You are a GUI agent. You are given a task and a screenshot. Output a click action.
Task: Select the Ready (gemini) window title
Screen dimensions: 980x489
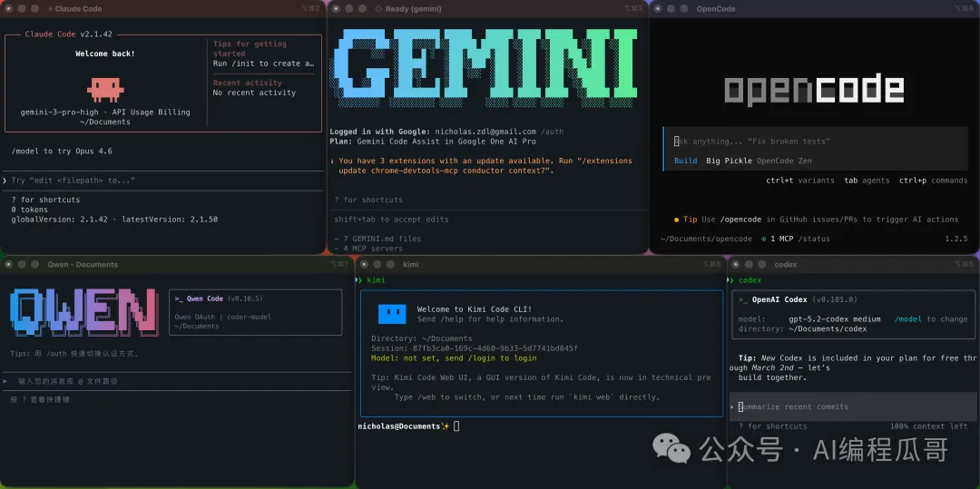point(413,9)
